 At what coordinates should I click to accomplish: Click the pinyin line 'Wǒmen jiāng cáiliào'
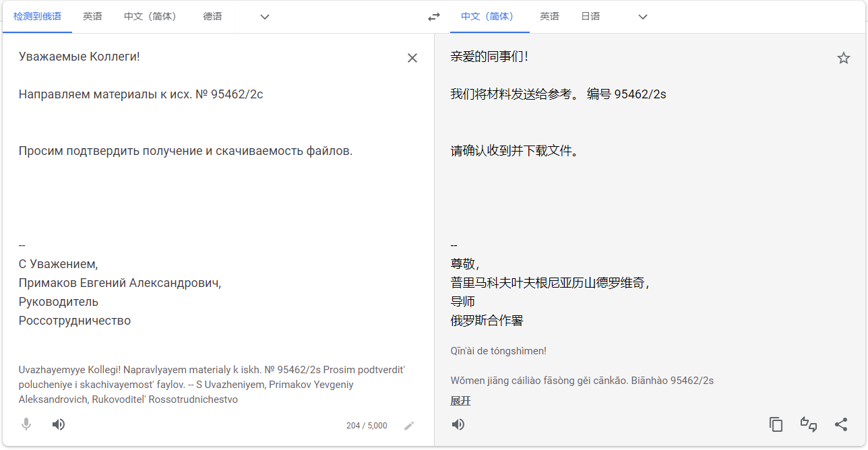click(x=499, y=381)
